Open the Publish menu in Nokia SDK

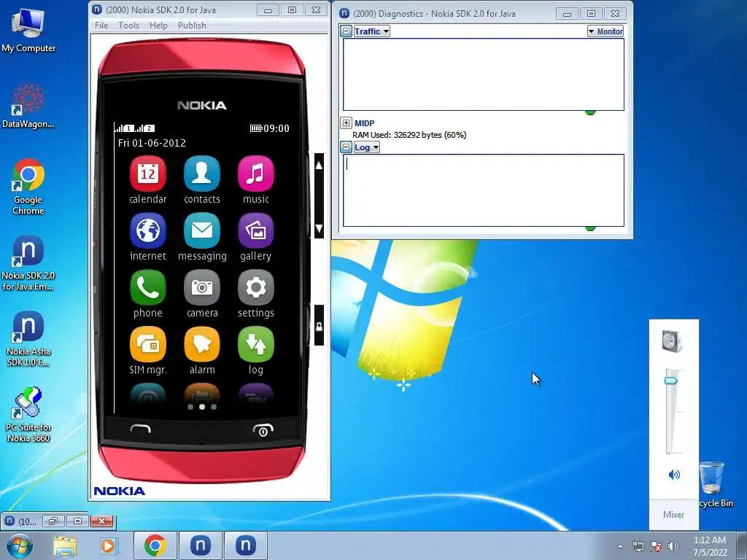(x=192, y=26)
